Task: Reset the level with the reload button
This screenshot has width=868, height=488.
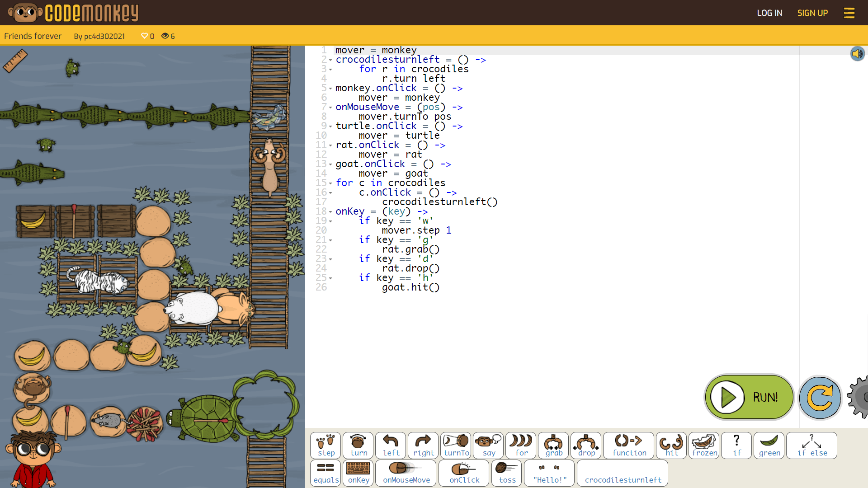Action: click(820, 398)
